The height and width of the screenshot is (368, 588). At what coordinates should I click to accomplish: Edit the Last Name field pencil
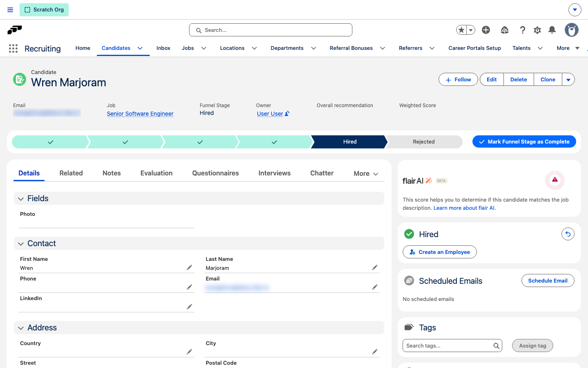coord(375,267)
